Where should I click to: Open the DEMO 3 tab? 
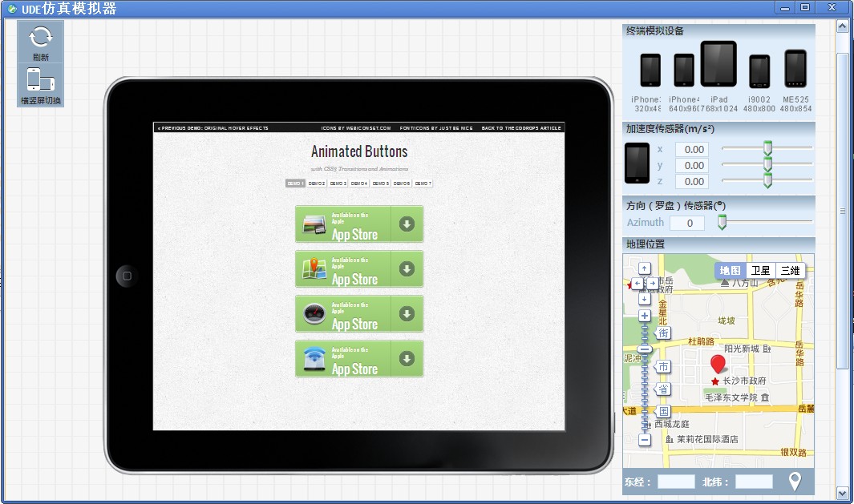tap(338, 183)
